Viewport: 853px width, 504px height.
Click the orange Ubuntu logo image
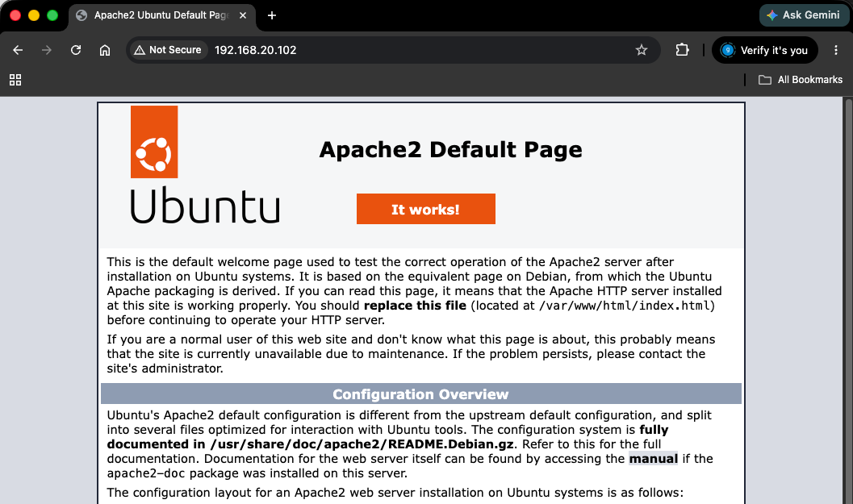coord(154,142)
